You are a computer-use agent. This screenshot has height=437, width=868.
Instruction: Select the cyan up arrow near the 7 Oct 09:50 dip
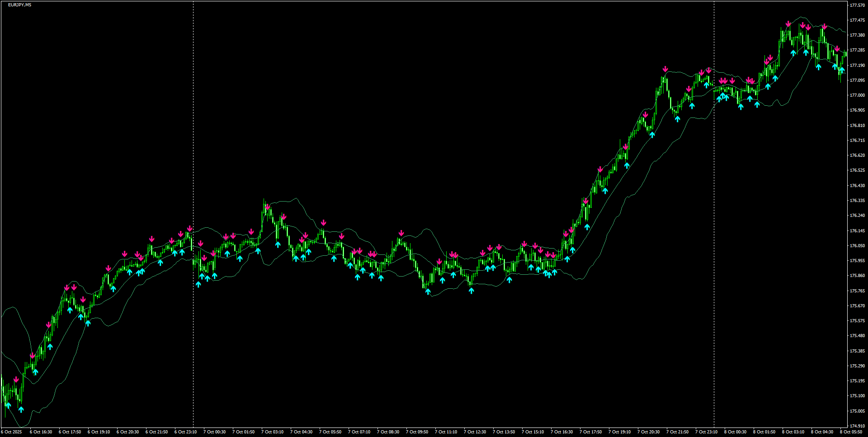coord(427,291)
